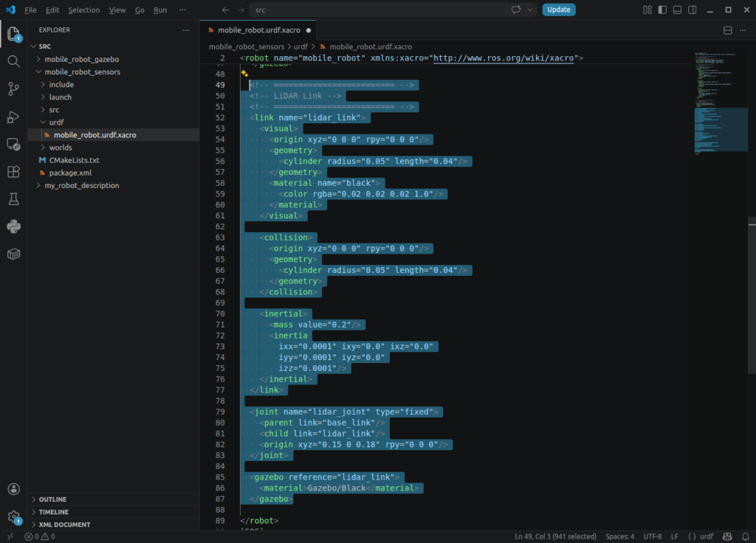Screen dimensions: 756x543
Task: Open the container box icon view
Action: [x=13, y=254]
